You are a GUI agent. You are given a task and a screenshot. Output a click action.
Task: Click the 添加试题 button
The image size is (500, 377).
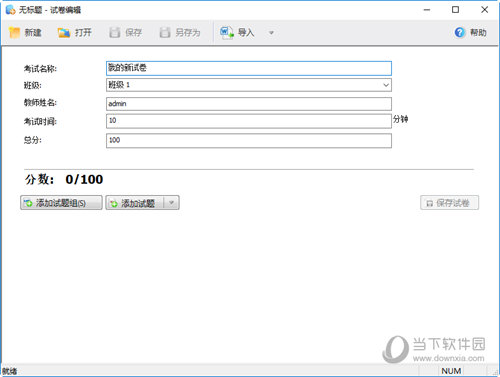coord(135,203)
